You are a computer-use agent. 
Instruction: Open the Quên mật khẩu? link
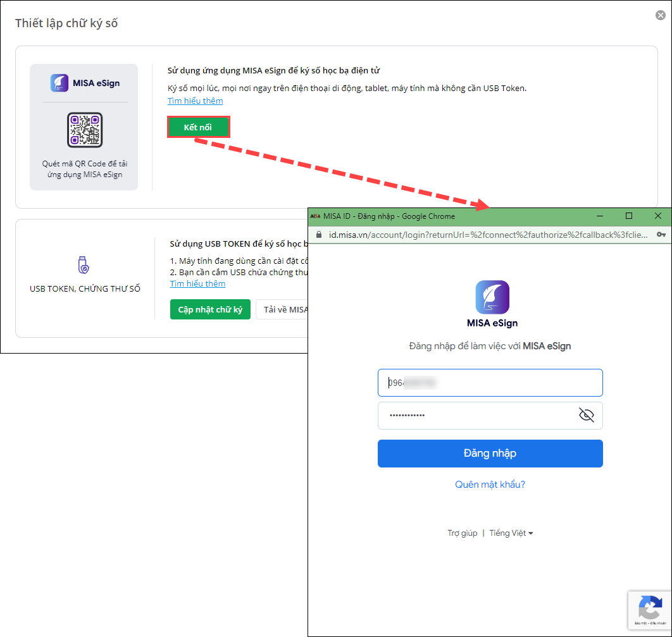tap(490, 485)
